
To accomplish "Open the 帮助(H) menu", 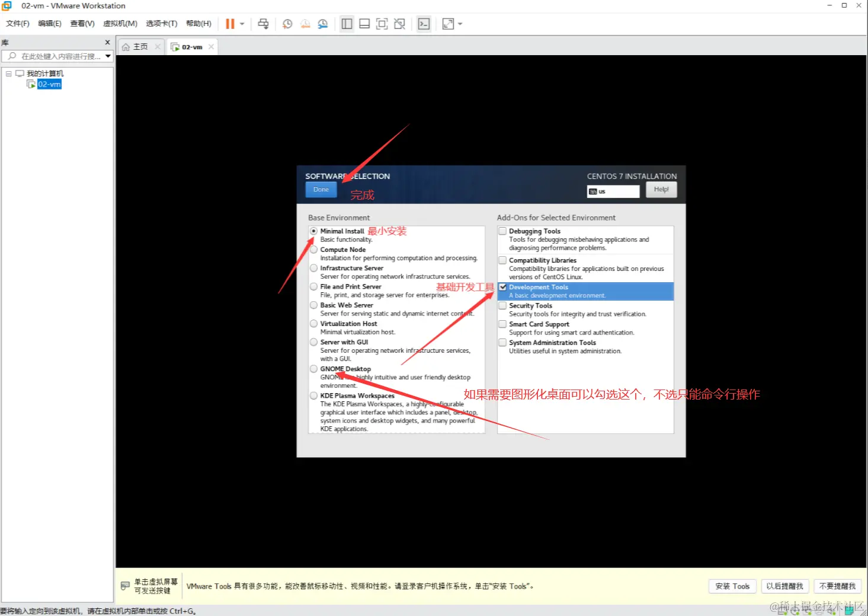I will point(198,24).
